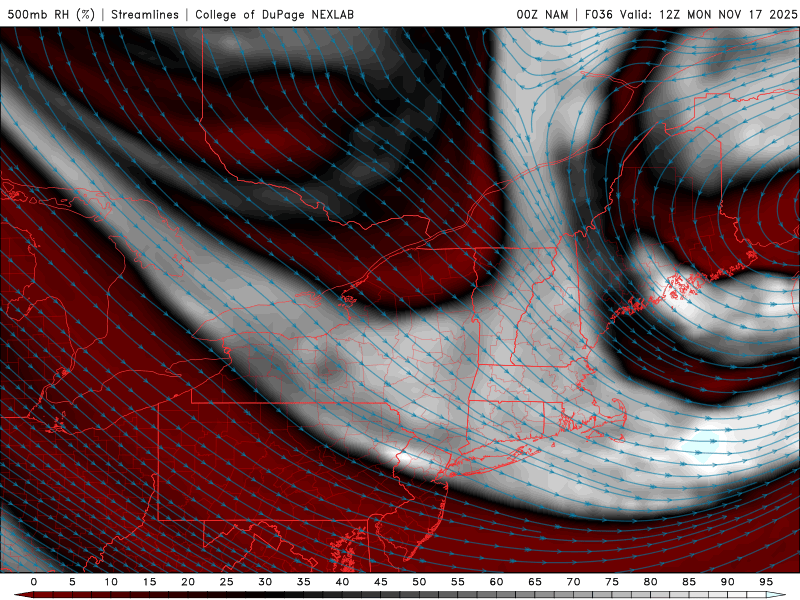This screenshot has height=600, width=800.
Task: Click the colorbar label "20"
Action: [188, 582]
